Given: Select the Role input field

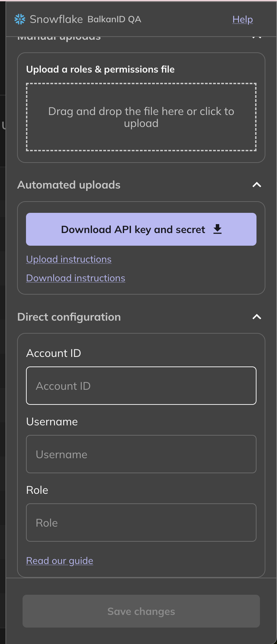Looking at the screenshot, I should tap(141, 523).
